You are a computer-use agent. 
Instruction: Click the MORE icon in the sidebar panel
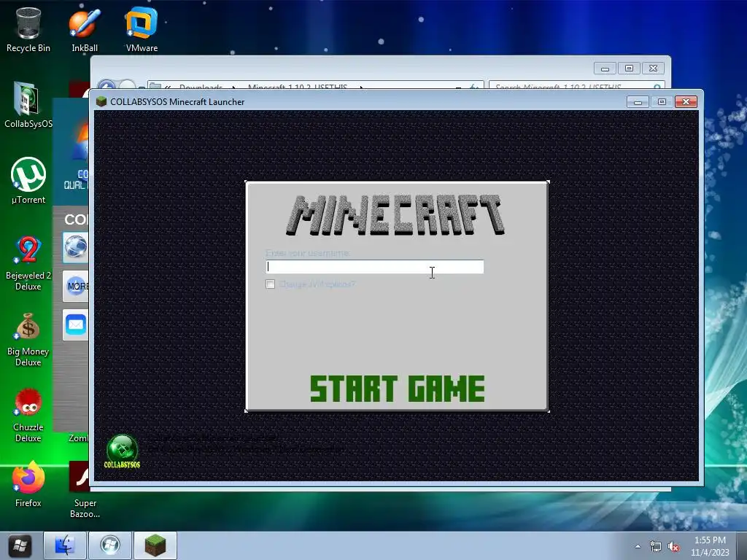(76, 286)
